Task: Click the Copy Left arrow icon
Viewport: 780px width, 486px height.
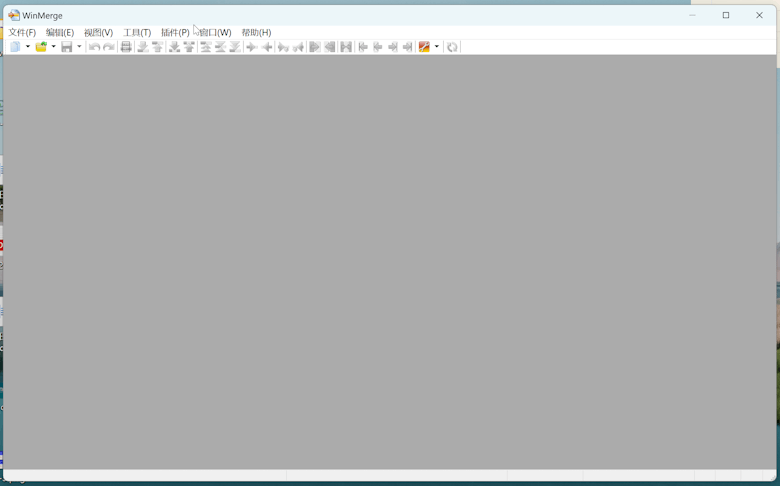Action: coord(267,47)
